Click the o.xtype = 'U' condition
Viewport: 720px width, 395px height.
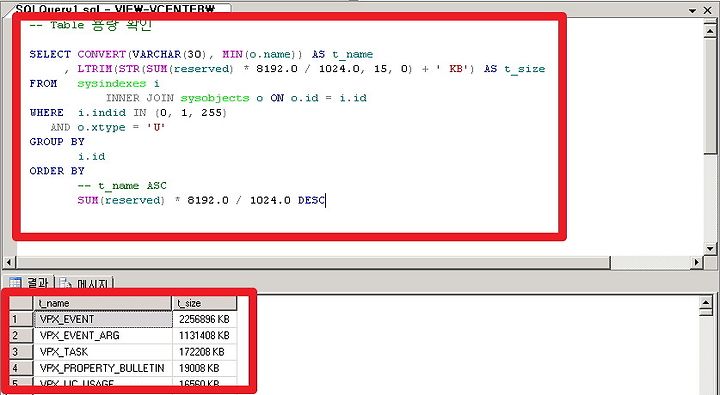(x=121, y=127)
